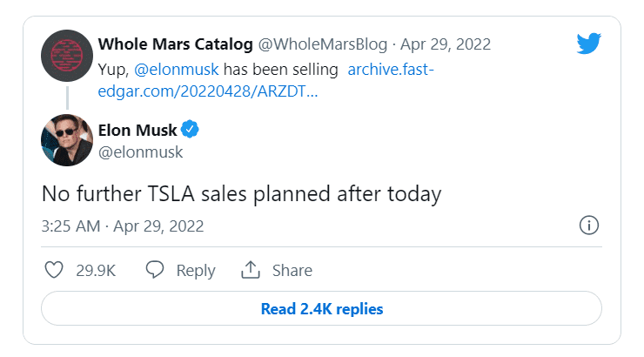Image resolution: width=644 pixels, height=357 pixels.
Task: Click the 29.9K likes count
Action: tap(97, 271)
